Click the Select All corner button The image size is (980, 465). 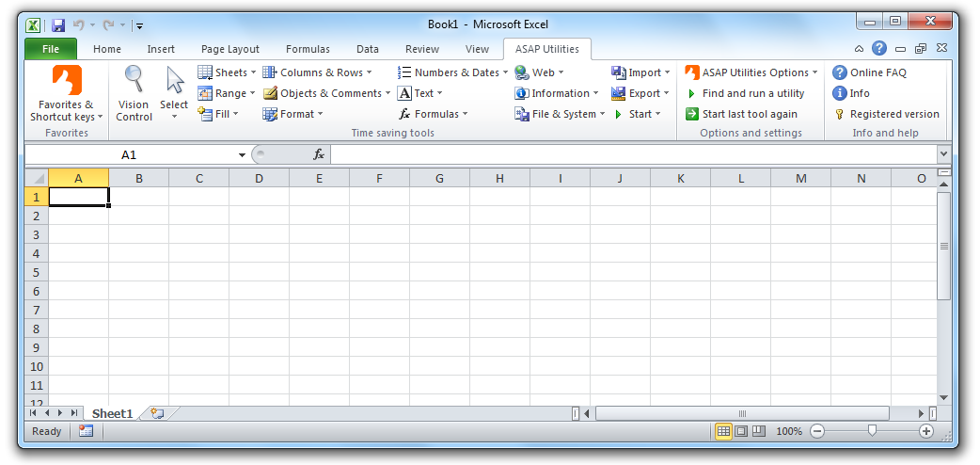click(37, 178)
